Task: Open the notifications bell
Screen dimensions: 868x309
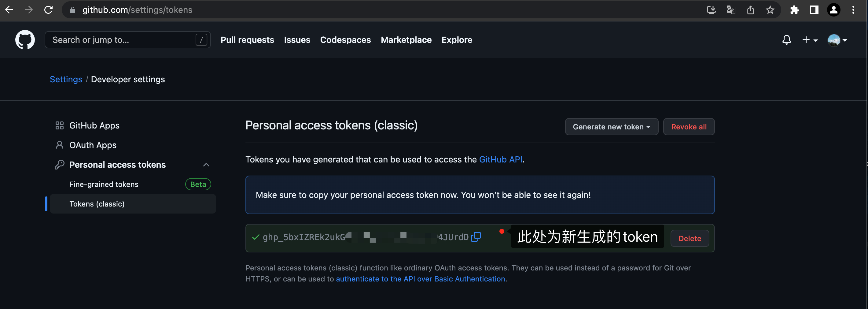Action: pos(786,40)
